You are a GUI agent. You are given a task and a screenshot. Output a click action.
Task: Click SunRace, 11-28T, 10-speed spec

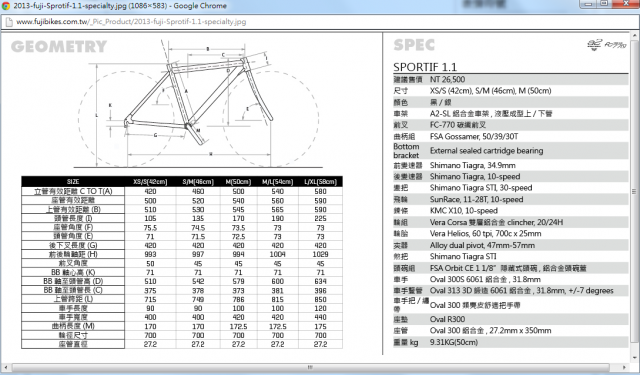tap(476, 199)
